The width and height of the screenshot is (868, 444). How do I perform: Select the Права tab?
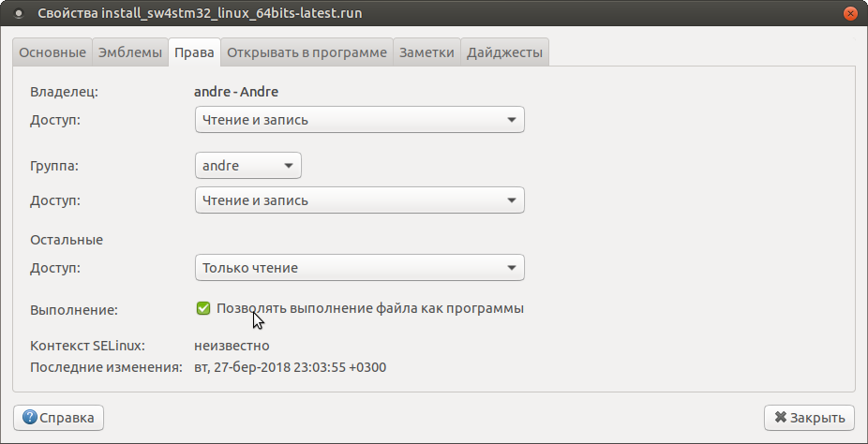[194, 52]
